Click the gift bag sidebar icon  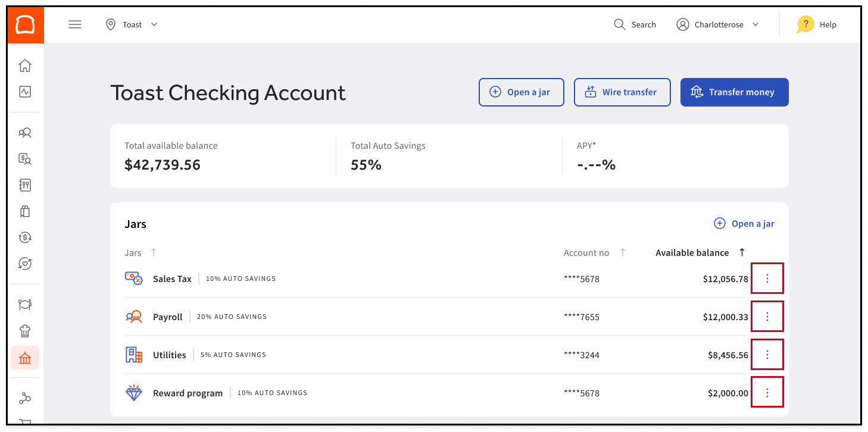tap(25, 211)
